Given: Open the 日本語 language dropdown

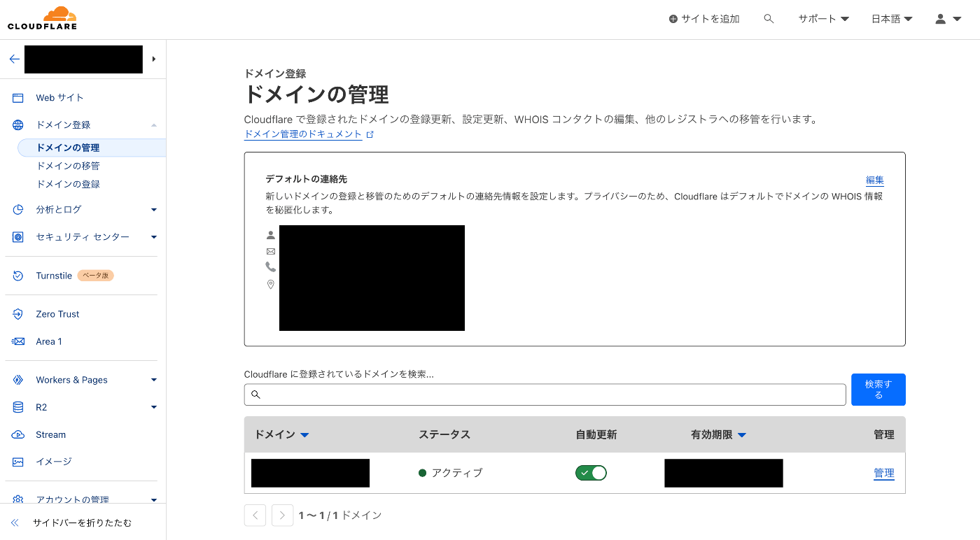Looking at the screenshot, I should coord(892,19).
